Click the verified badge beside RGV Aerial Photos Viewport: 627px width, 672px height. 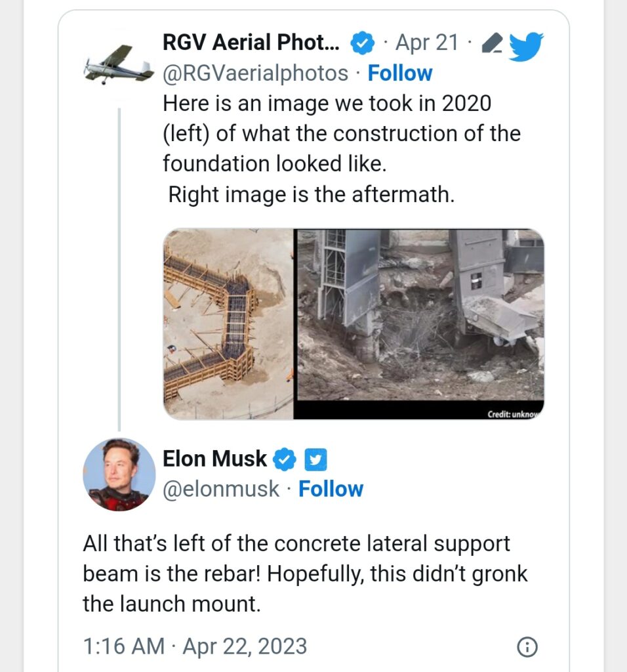[x=362, y=44]
